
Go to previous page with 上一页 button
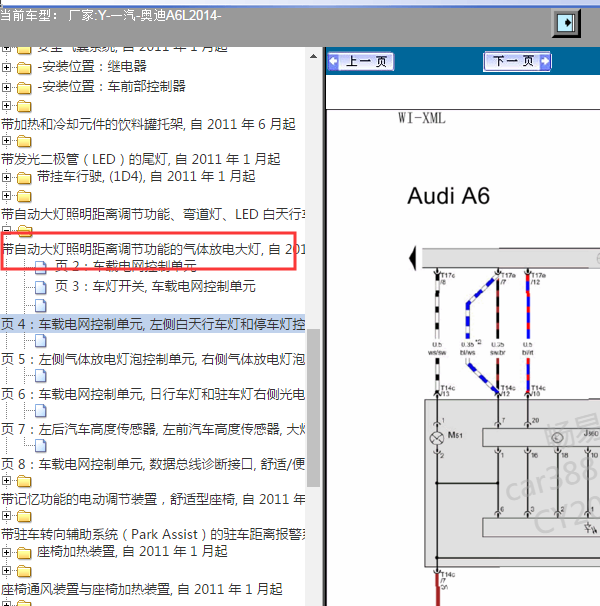click(x=361, y=61)
